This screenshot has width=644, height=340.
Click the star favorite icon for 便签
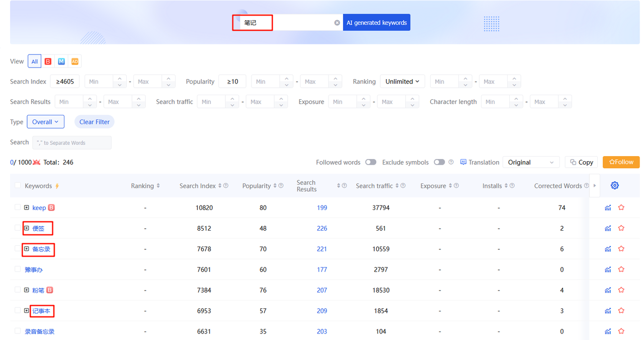pyautogui.click(x=621, y=228)
